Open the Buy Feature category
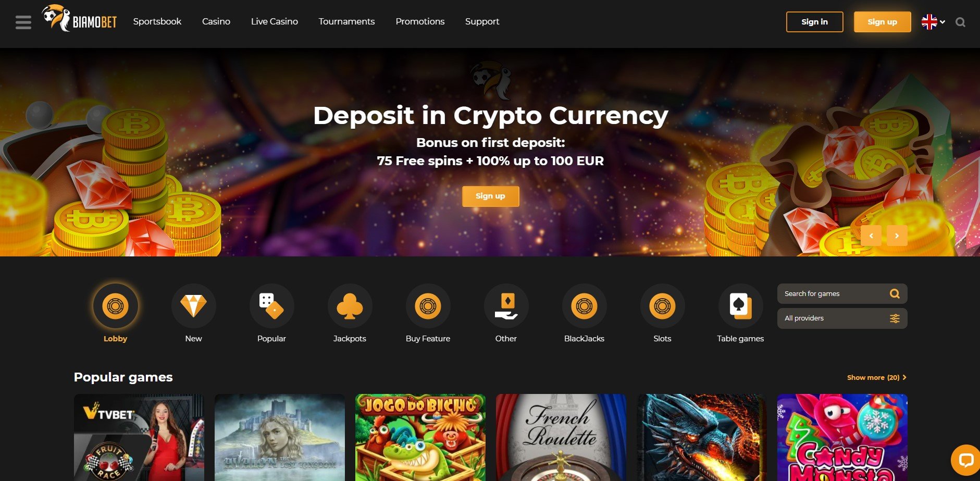 (x=428, y=306)
